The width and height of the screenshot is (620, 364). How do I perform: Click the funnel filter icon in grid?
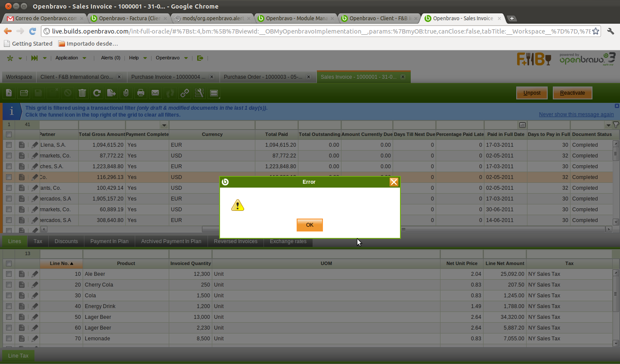(x=616, y=125)
